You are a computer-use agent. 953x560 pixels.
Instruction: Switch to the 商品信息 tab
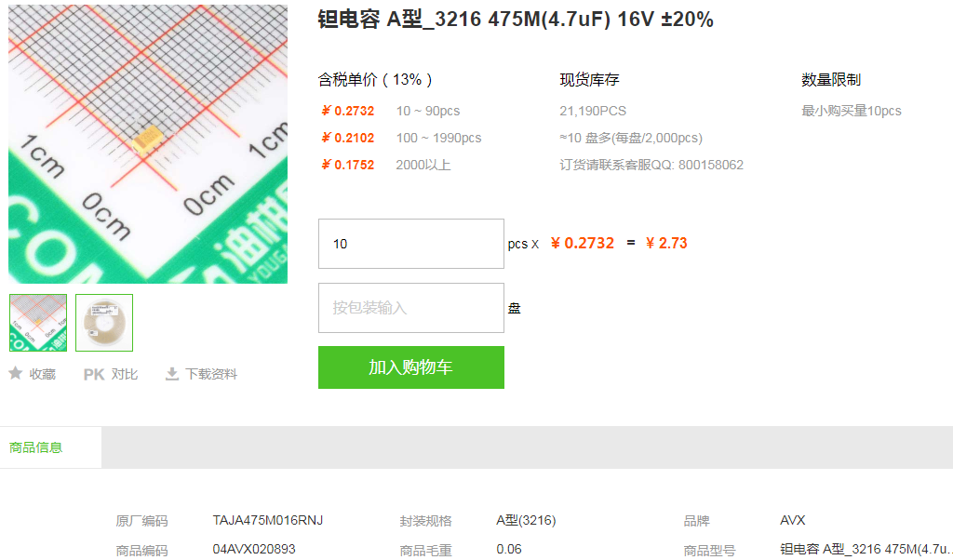pos(36,447)
